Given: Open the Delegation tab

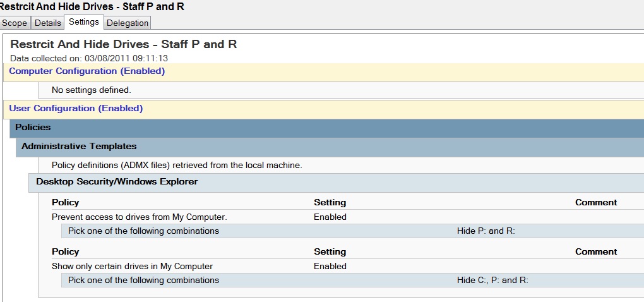Looking at the screenshot, I should [x=128, y=23].
